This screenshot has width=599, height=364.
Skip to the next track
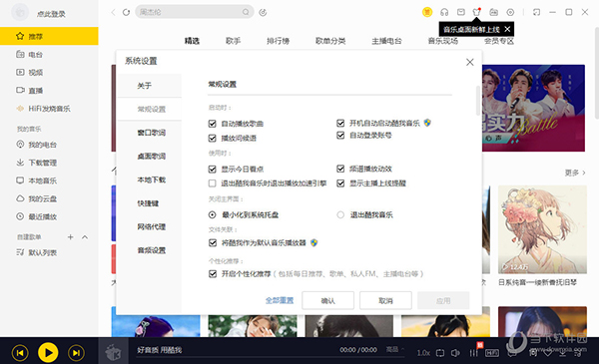(x=76, y=353)
